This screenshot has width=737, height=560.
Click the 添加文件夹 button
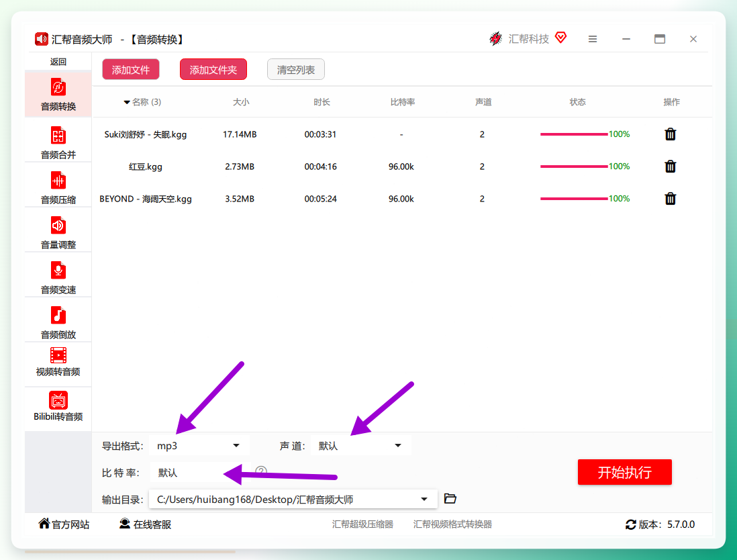(x=213, y=70)
